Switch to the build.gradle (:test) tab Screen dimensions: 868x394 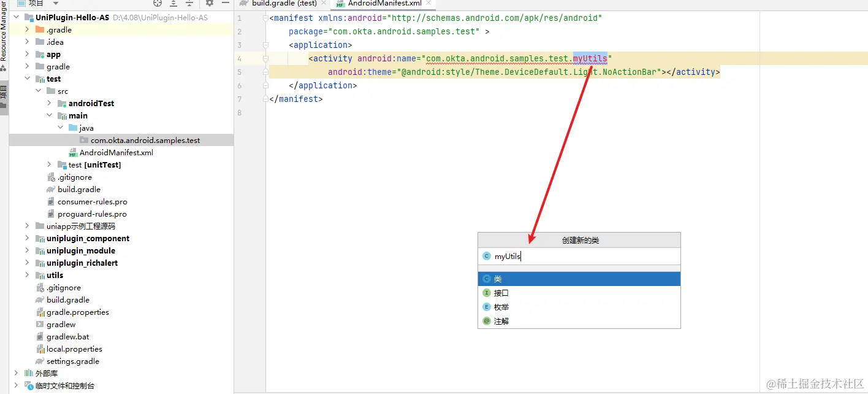pyautogui.click(x=284, y=3)
